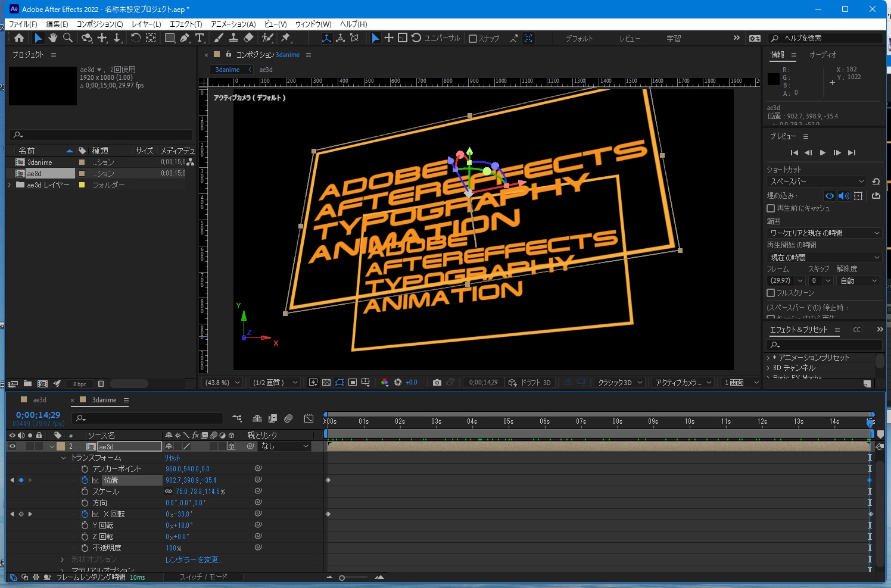Click the 0;00;14;29 timecode in the timeline
Image resolution: width=891 pixels, height=588 pixels.
[x=38, y=415]
